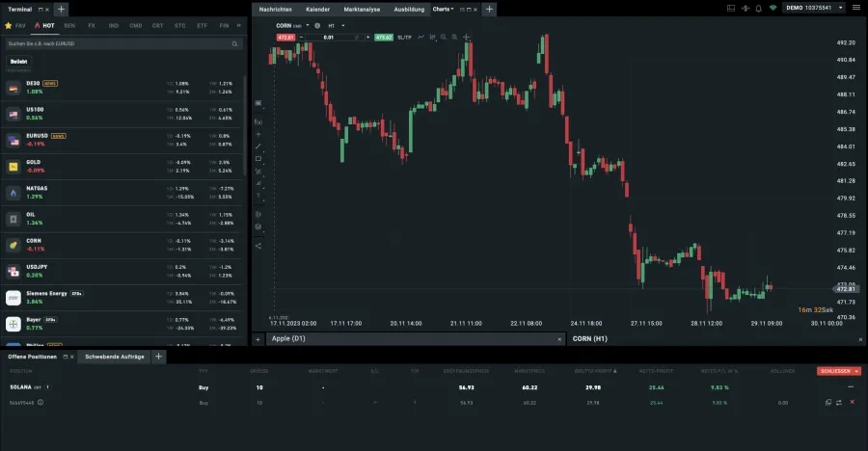Add a new tab next to Terminal

61,9
